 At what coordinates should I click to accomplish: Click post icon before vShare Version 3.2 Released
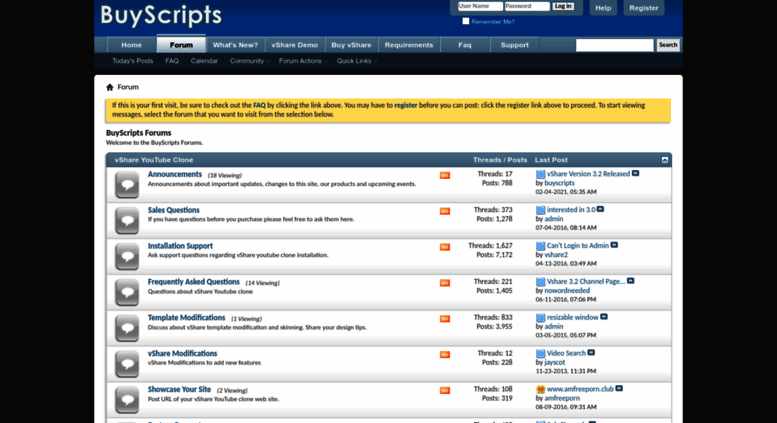click(x=540, y=174)
